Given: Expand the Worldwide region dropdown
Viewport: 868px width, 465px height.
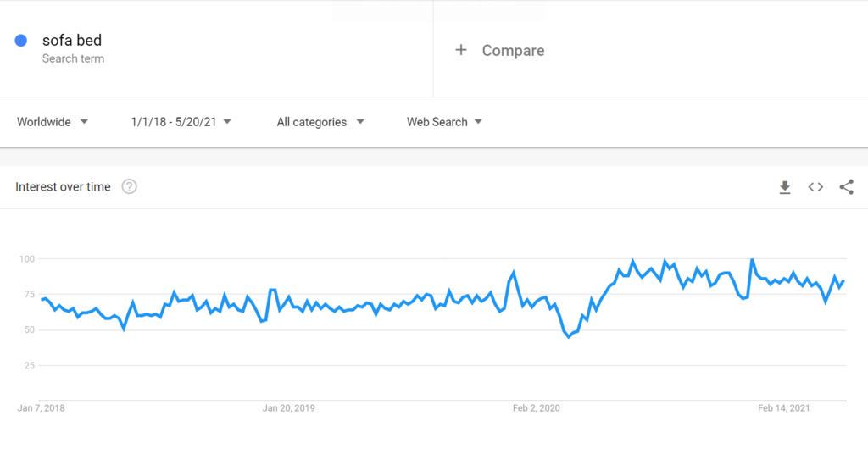Looking at the screenshot, I should [x=53, y=122].
